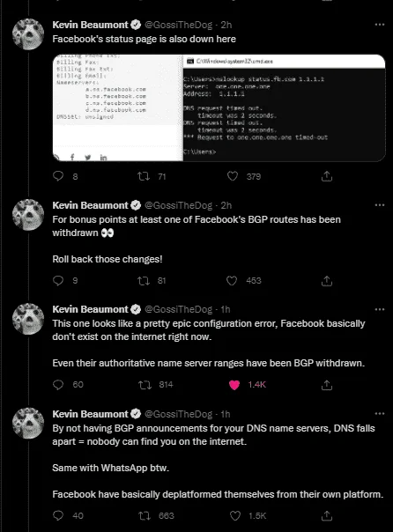Open Kevin Beaumont's avatar on the deplatformed tweet
This screenshot has width=393, height=532.
[x=28, y=423]
